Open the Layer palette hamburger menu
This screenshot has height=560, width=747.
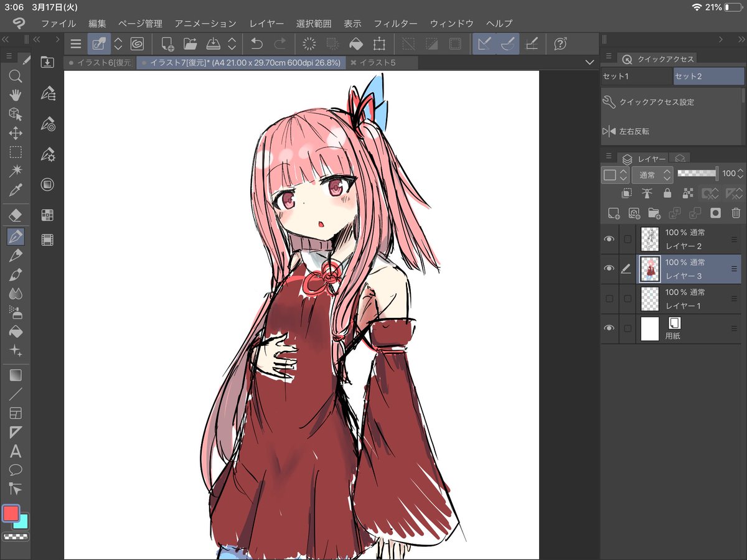(609, 156)
